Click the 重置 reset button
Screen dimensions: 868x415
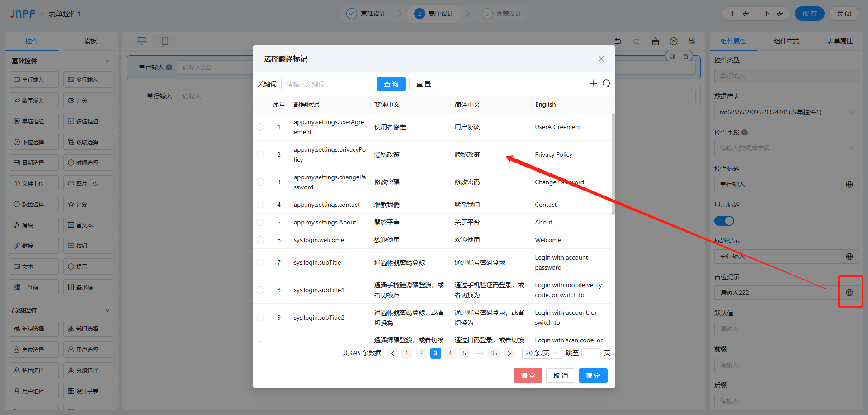pyautogui.click(x=424, y=84)
